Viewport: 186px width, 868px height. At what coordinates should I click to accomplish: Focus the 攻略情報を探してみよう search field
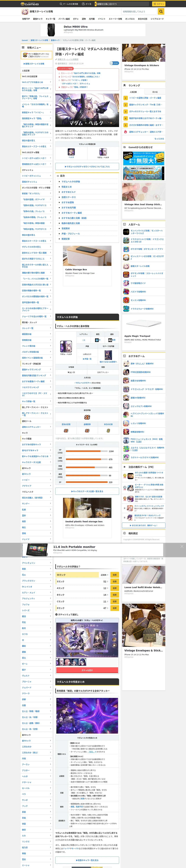139,11
